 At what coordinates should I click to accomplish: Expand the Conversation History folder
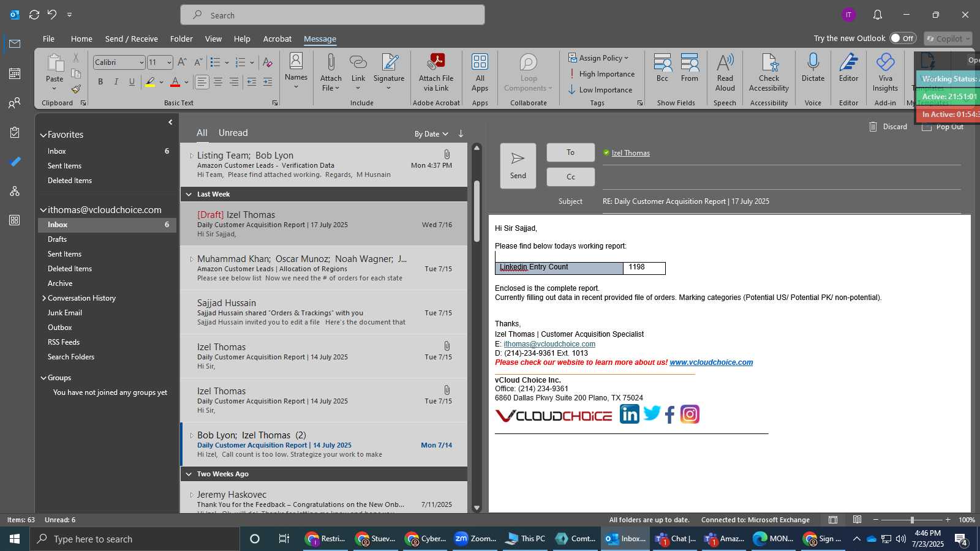[x=43, y=298]
